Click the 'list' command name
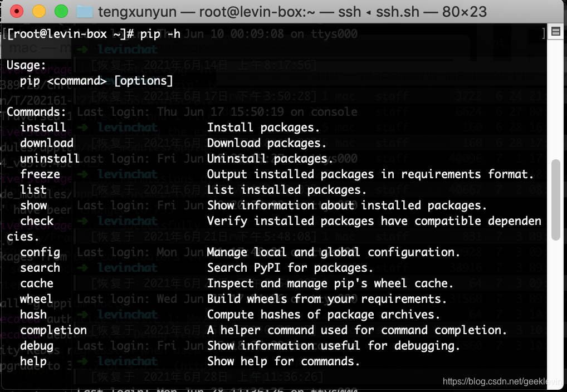Screen dimensions: 567x392 (33, 190)
